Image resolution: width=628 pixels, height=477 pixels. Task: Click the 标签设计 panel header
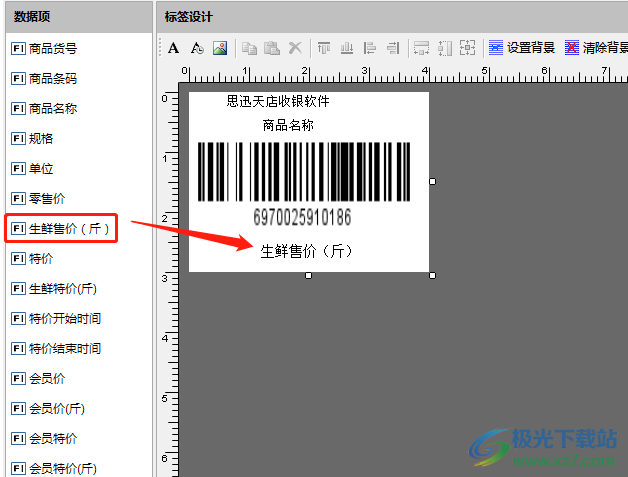coord(392,17)
